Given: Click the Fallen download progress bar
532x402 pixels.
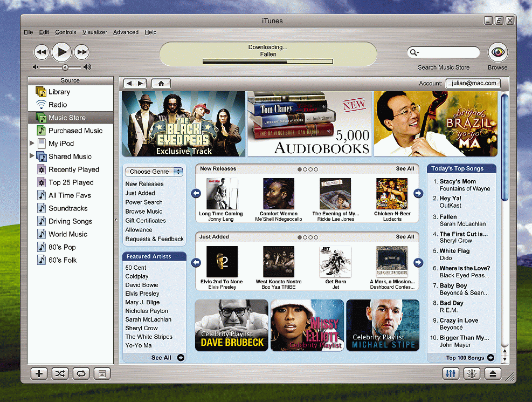Looking at the screenshot, I should (x=268, y=62).
